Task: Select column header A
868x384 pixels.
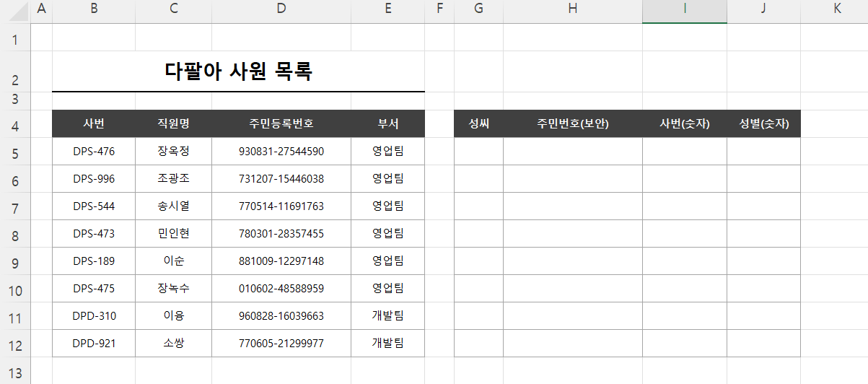Action: (x=41, y=12)
